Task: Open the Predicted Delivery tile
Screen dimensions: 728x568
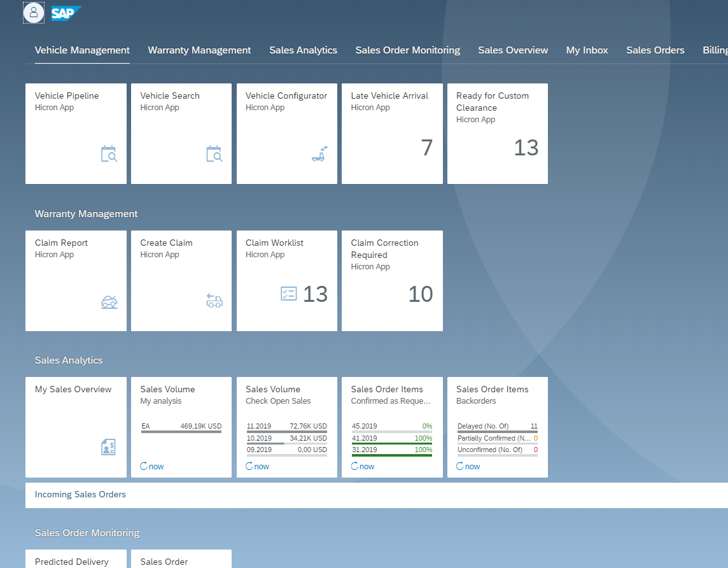Action: pyautogui.click(x=76, y=558)
